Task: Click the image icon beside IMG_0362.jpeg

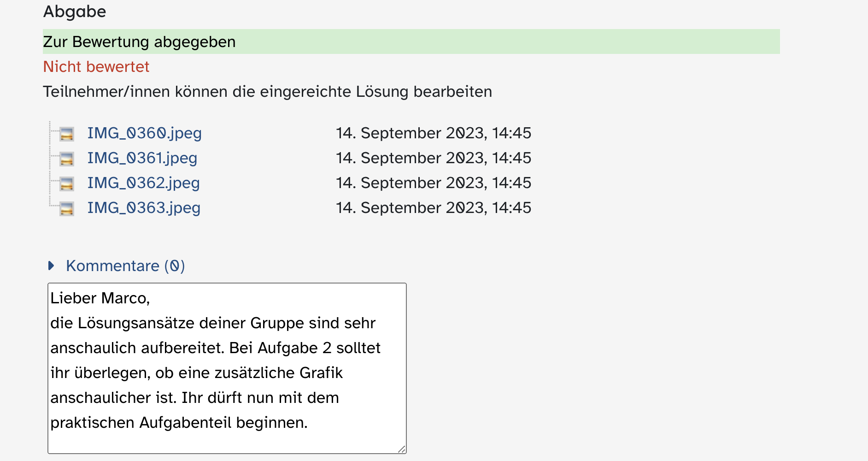Action: click(67, 183)
